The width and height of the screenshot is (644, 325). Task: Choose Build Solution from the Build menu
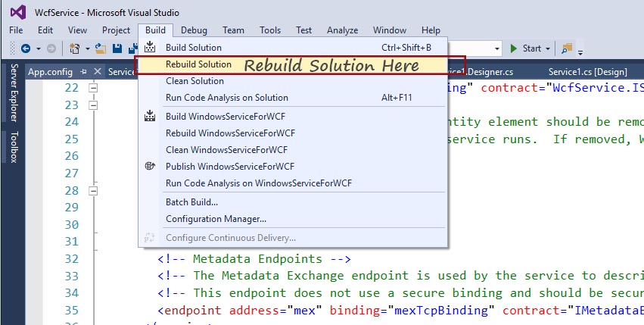tap(292, 48)
